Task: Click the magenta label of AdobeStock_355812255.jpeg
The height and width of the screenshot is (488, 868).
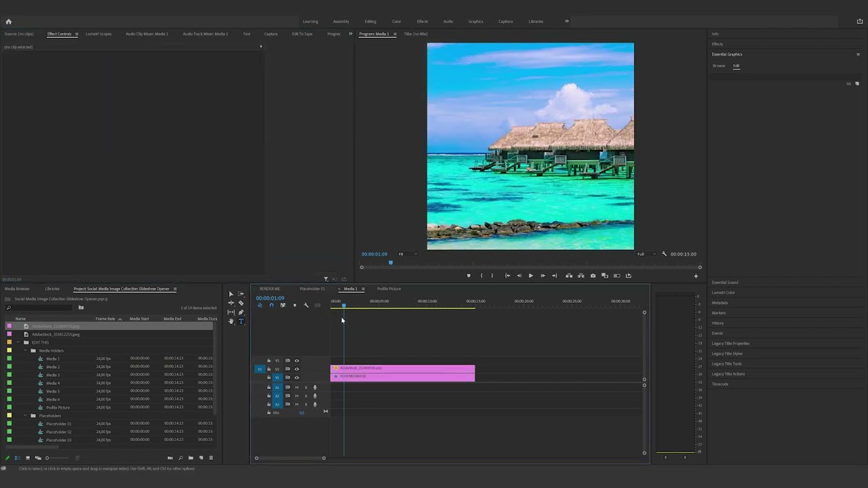Action: coord(9,334)
